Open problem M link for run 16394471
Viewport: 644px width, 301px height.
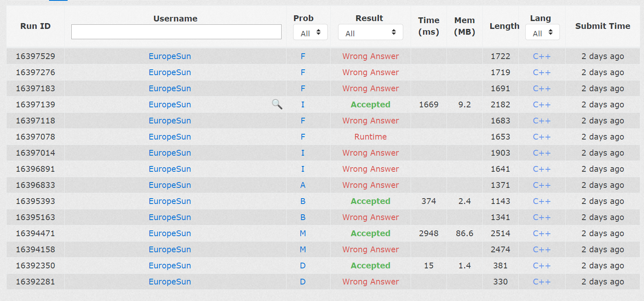click(303, 233)
